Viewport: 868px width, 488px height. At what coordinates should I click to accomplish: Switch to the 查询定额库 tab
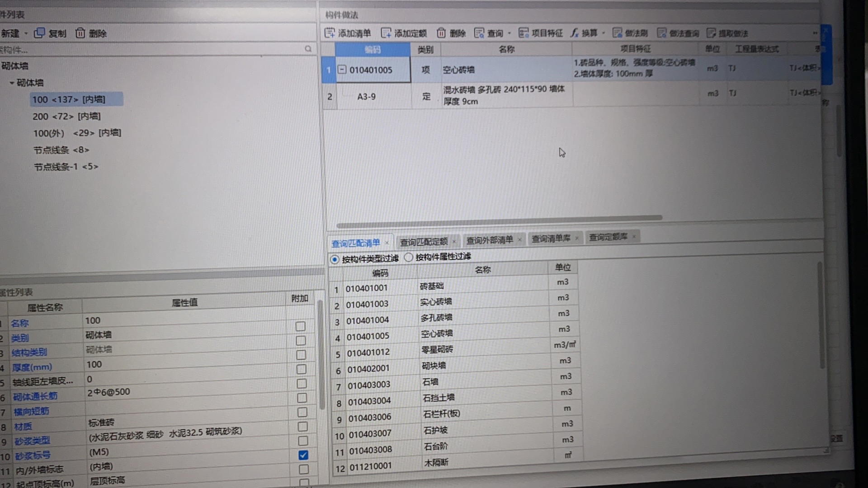608,237
